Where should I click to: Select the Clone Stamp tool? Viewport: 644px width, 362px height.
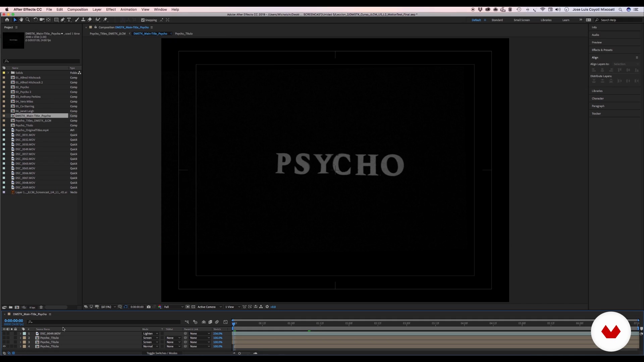coord(83,20)
